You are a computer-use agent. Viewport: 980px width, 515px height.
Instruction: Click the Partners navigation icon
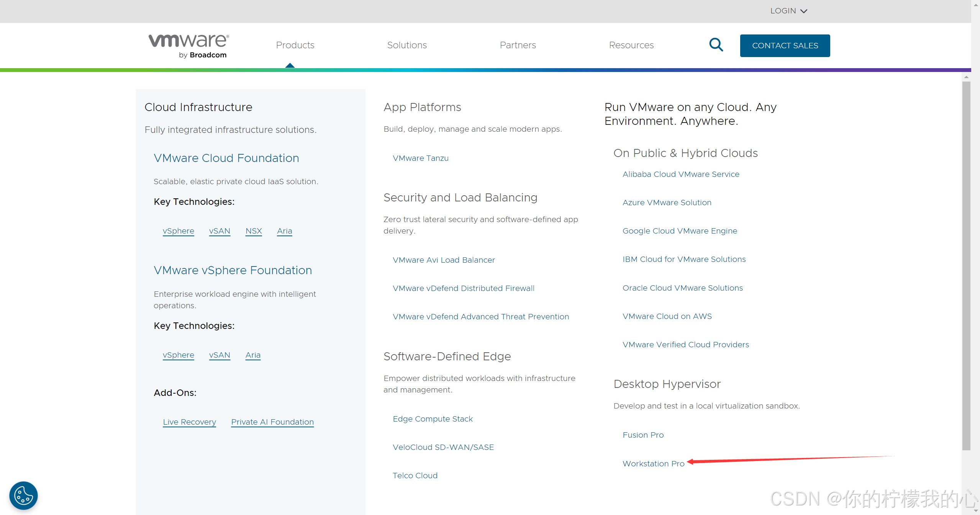click(517, 45)
